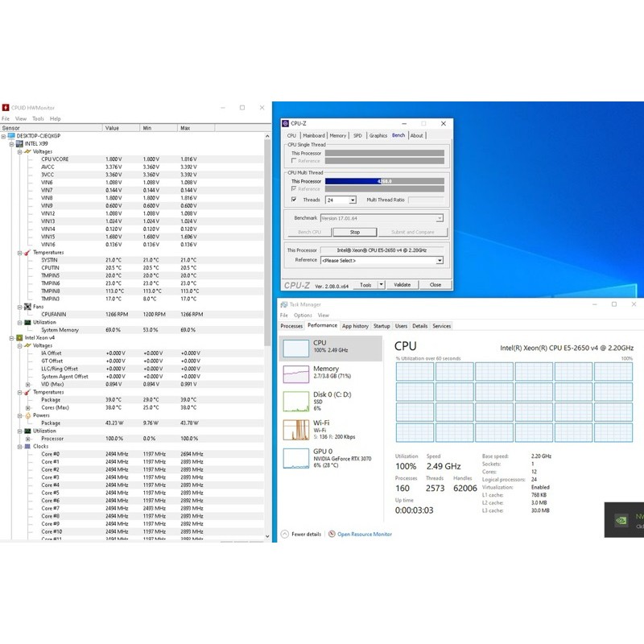Click the Voltages lightning icon under INTEL X99
This screenshot has width=644, height=644.
[27, 151]
